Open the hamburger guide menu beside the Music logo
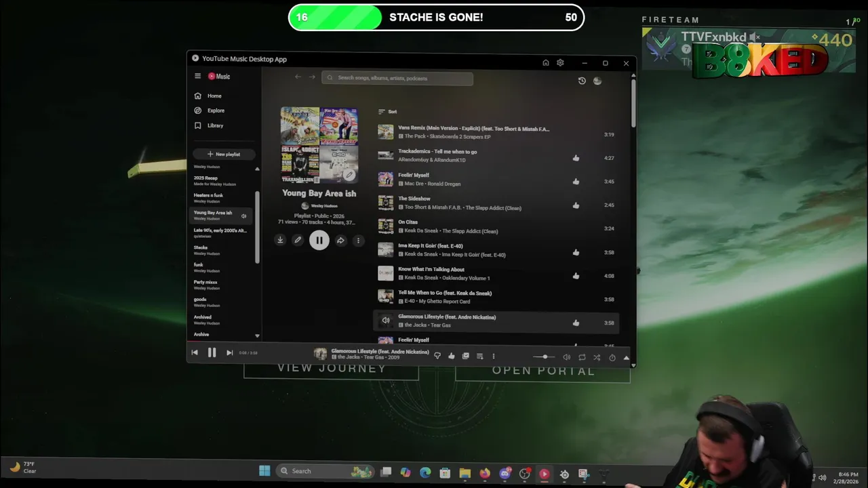868x488 pixels. (x=197, y=77)
